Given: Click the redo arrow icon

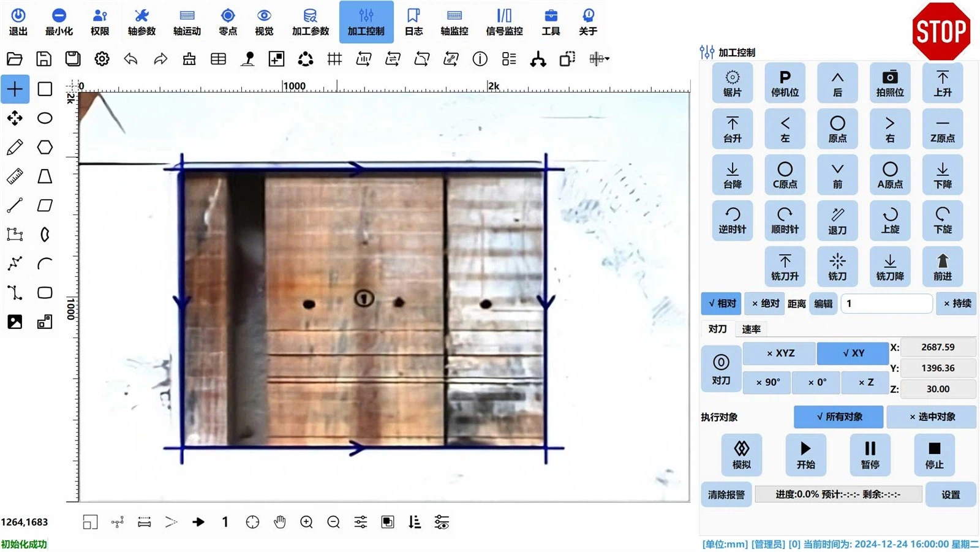Looking at the screenshot, I should (160, 59).
